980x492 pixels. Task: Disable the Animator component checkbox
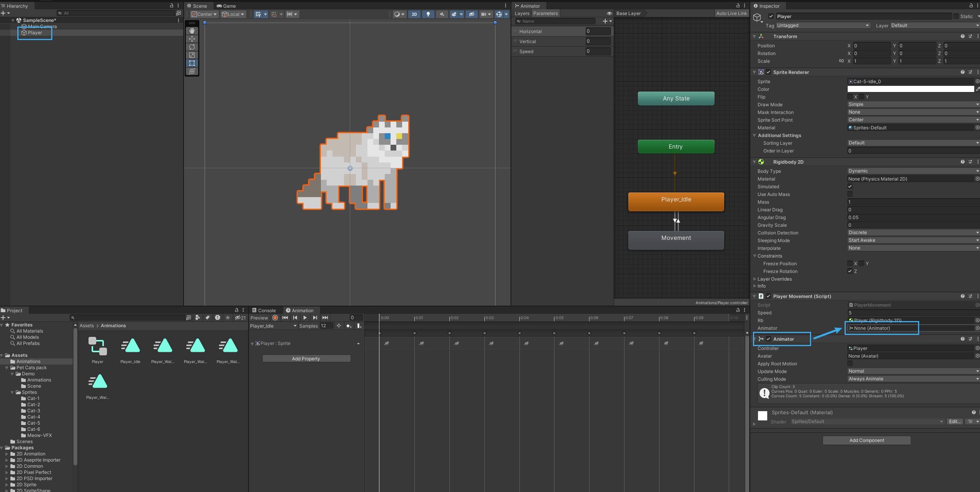coord(768,339)
